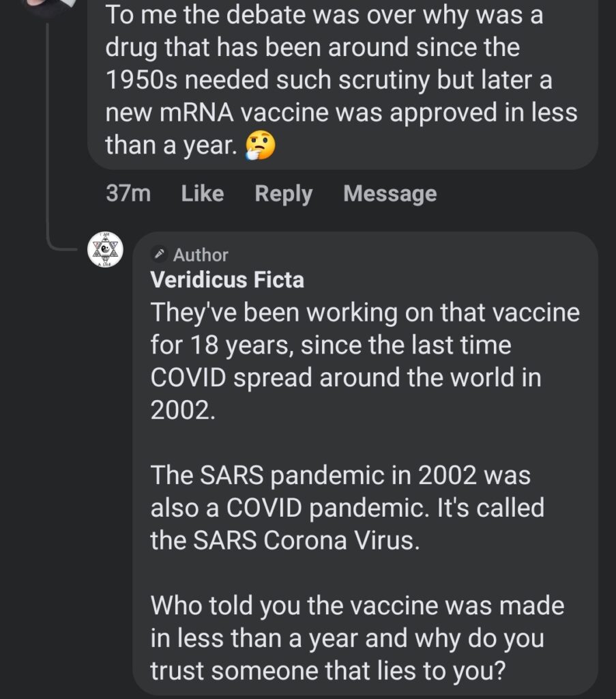Like the comment about the mRNA vaccine
The image size is (616, 699).
202,193
